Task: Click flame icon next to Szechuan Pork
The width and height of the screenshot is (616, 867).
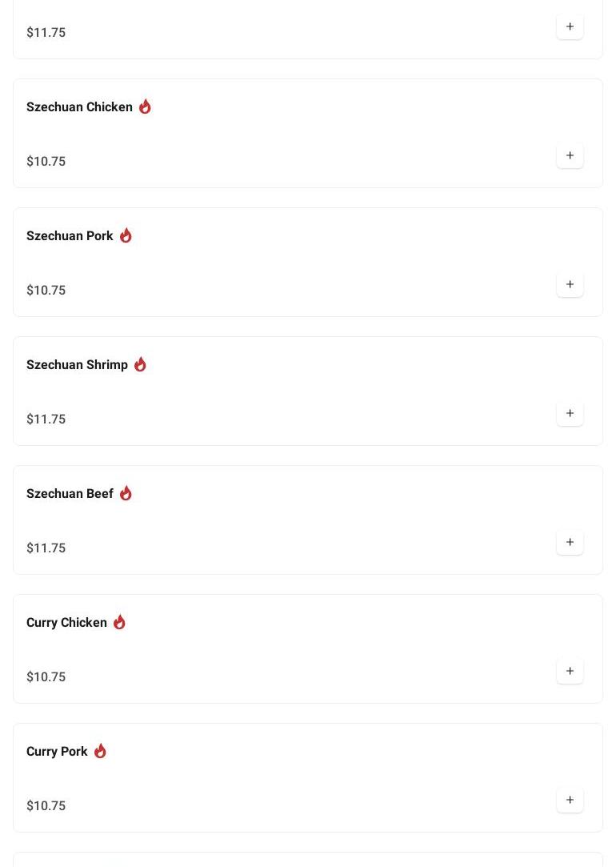Action: tap(126, 235)
